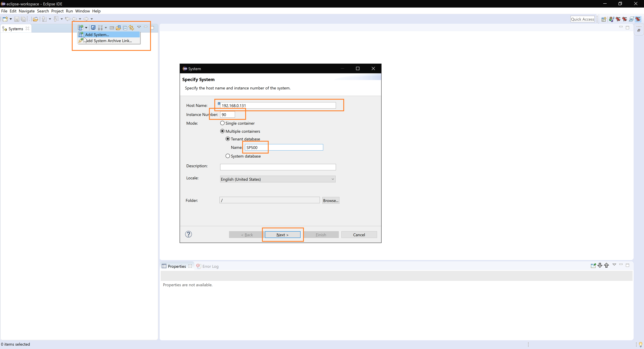Open the Previous Annotation dropdown arrow
644x349 pixels.
62,19
